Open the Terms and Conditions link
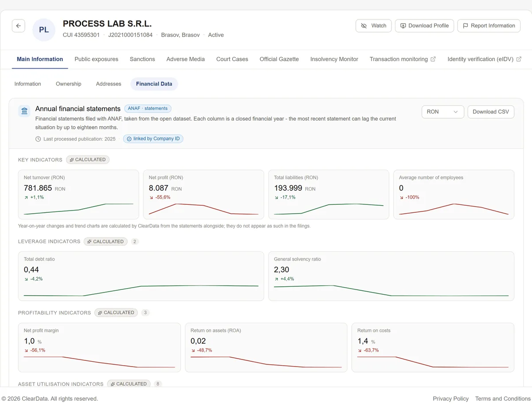Image resolution: width=532 pixels, height=410 pixels. click(x=503, y=398)
